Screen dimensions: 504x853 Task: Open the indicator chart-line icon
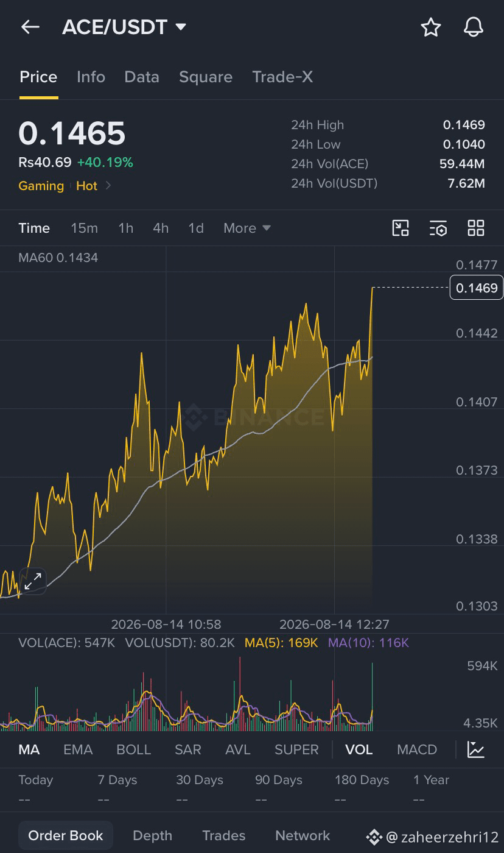click(476, 749)
